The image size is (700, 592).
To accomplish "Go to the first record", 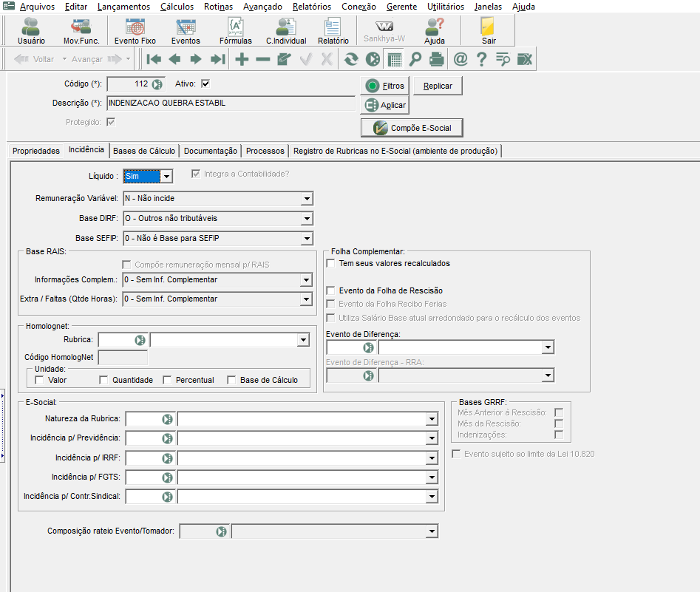I will (154, 59).
